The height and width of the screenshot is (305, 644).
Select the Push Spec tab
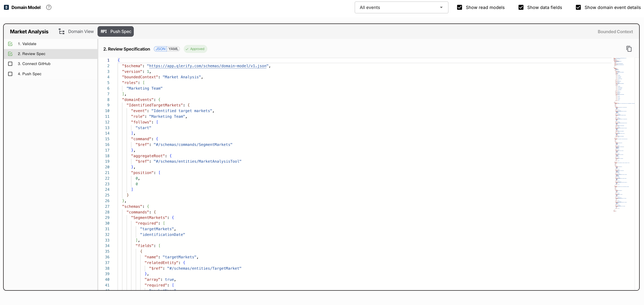(x=116, y=31)
